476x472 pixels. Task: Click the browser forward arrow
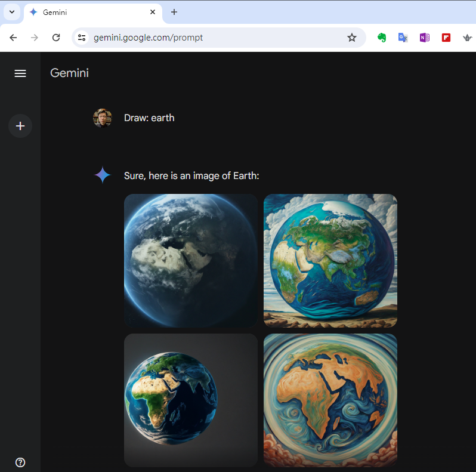click(x=35, y=38)
